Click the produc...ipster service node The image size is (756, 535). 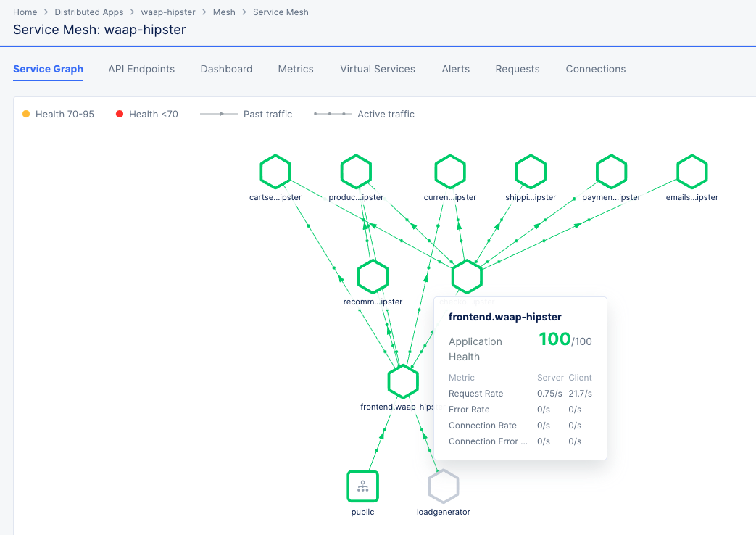click(355, 171)
